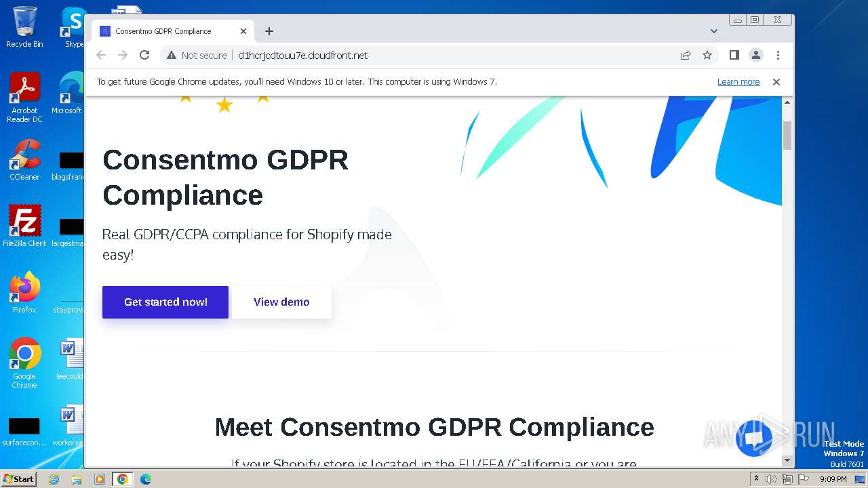The image size is (868, 488).
Task: Click the blue chat widget bubble
Action: click(x=753, y=439)
